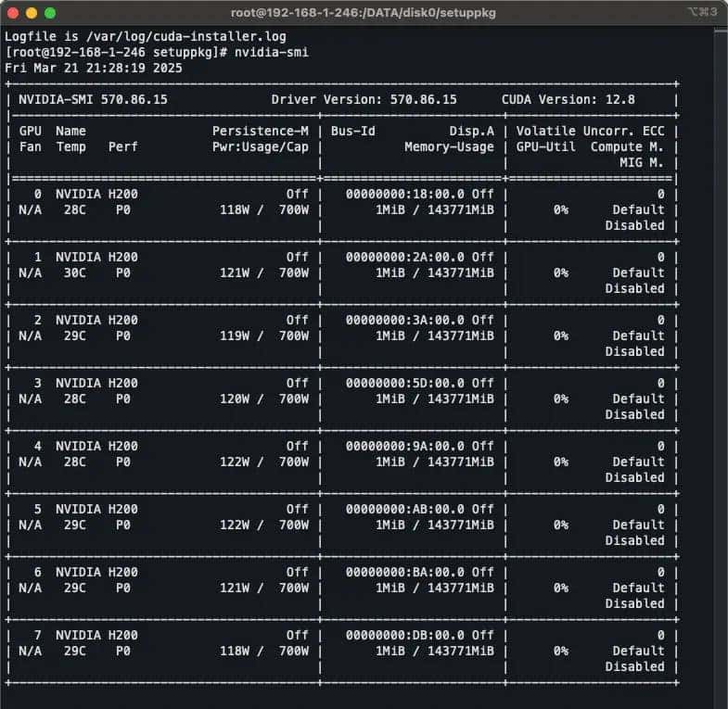Viewport: 728px width, 709px height.
Task: Click the cuda-installer.log logfile path
Action: pyautogui.click(x=186, y=36)
